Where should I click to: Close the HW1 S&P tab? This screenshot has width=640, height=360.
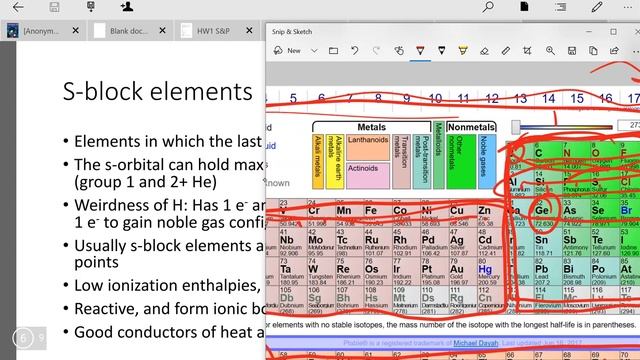pos(249,30)
